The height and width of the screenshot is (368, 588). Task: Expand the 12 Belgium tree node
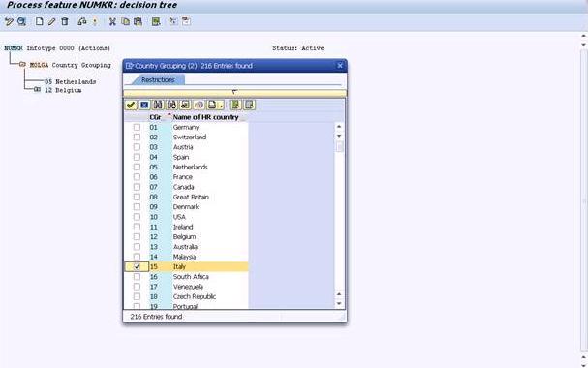click(37, 90)
